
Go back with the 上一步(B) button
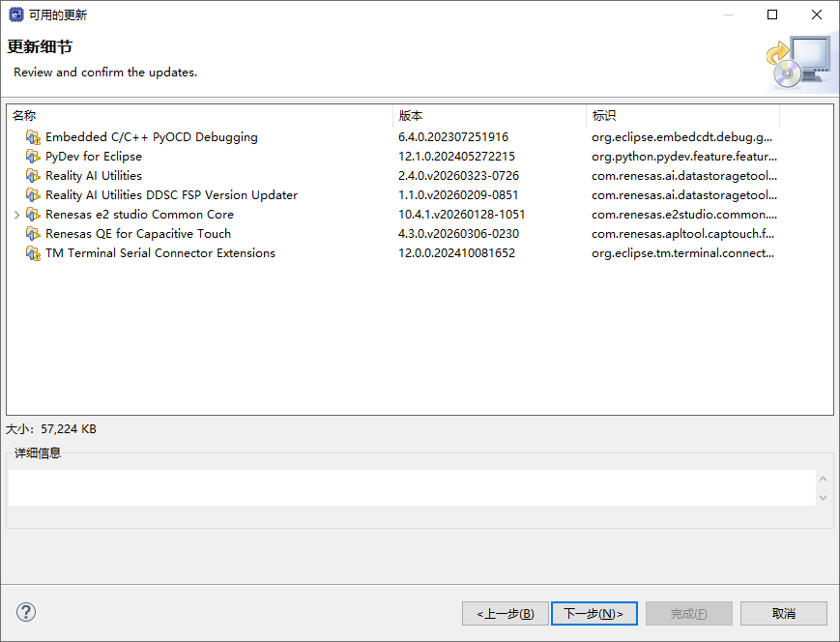click(x=506, y=614)
